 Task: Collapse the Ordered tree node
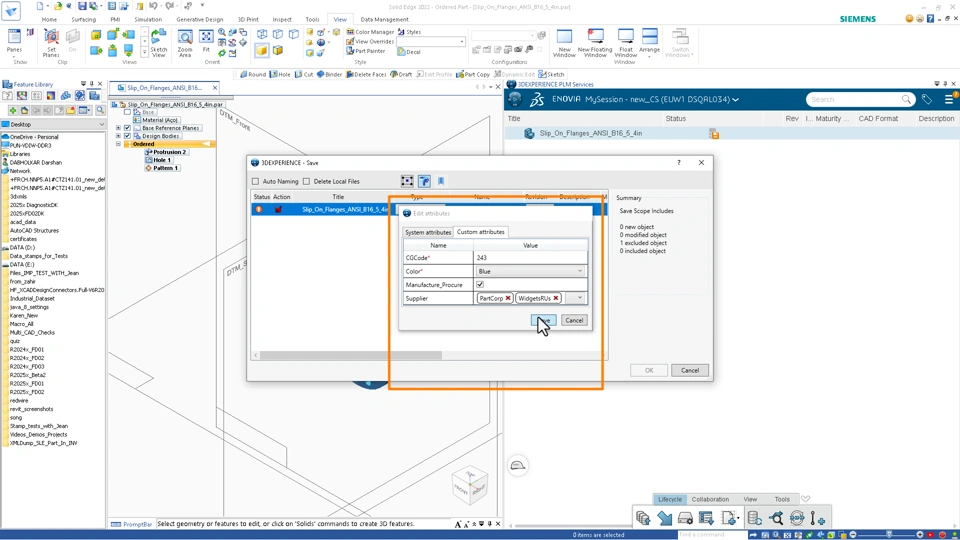click(118, 144)
